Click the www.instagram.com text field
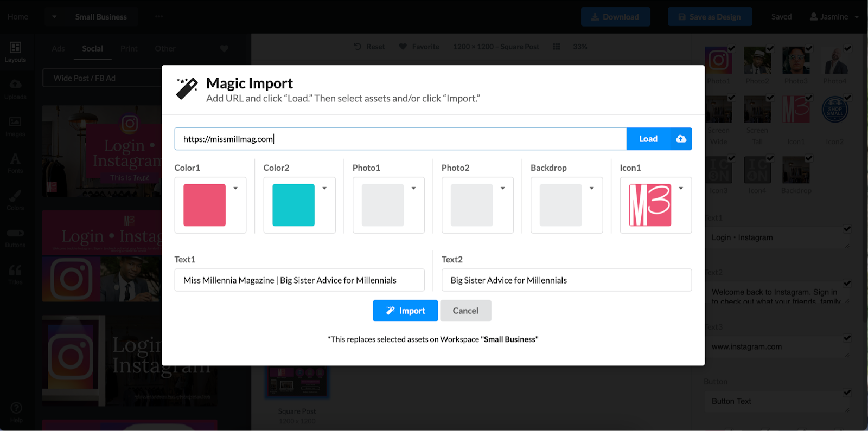Screen dimensions: 868x431 coord(777,347)
